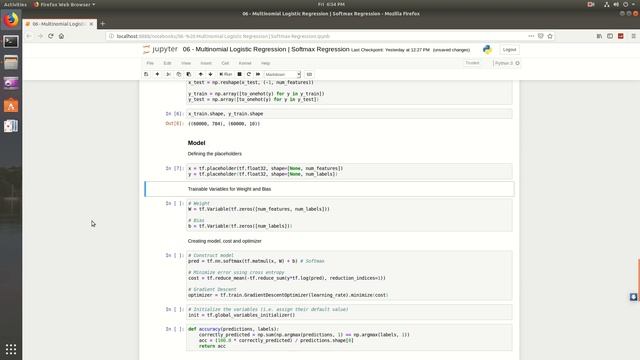Interrupt the kernel with the stop icon
Image resolution: width=640 pixels, height=360 pixels.
[240, 74]
